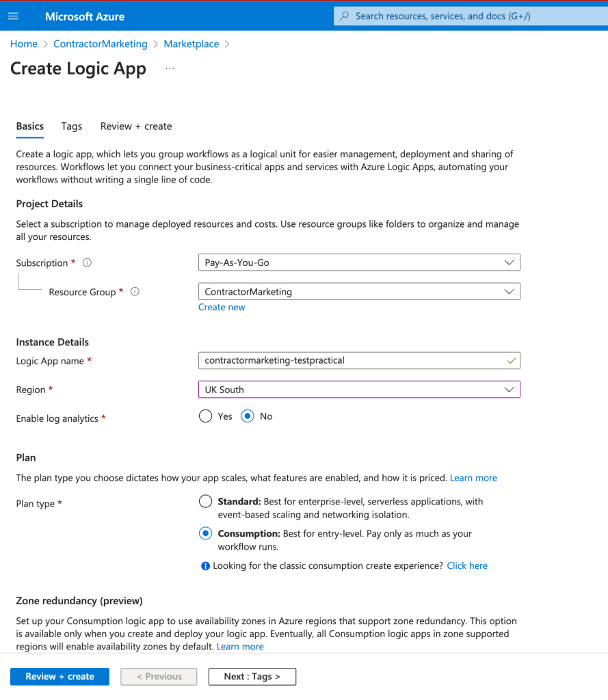Click the Next : Tags button
The height and width of the screenshot is (700, 608).
tap(252, 676)
